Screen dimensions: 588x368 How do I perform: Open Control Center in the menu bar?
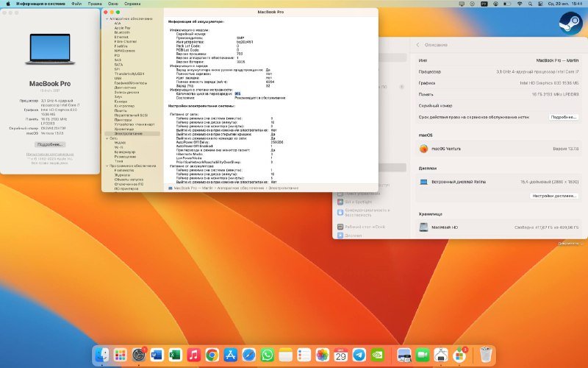pos(540,4)
